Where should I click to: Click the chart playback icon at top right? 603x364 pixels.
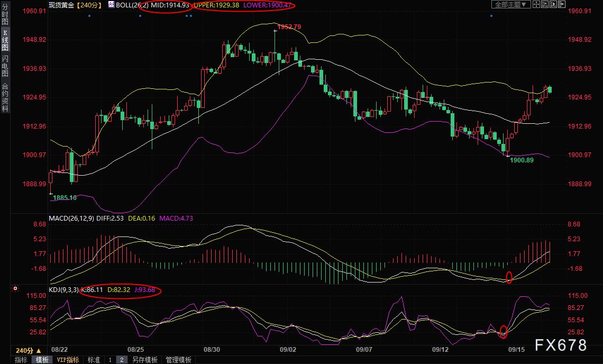[x=553, y=5]
